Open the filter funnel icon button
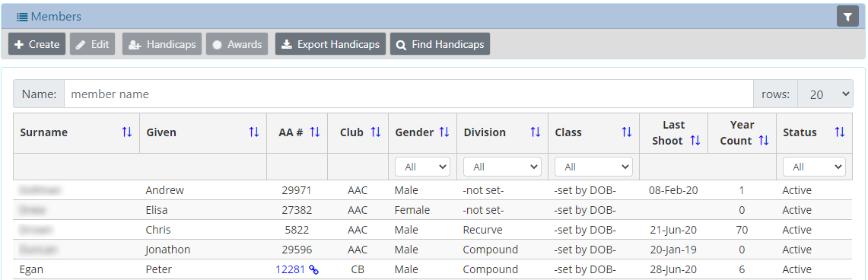 847,17
